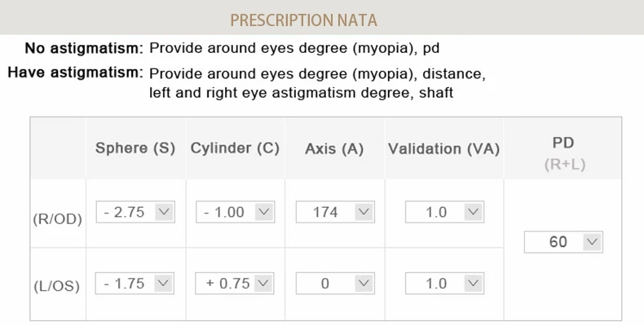This screenshot has width=644, height=326.
Task: Select the (R/OD) row label
Action: point(58,218)
